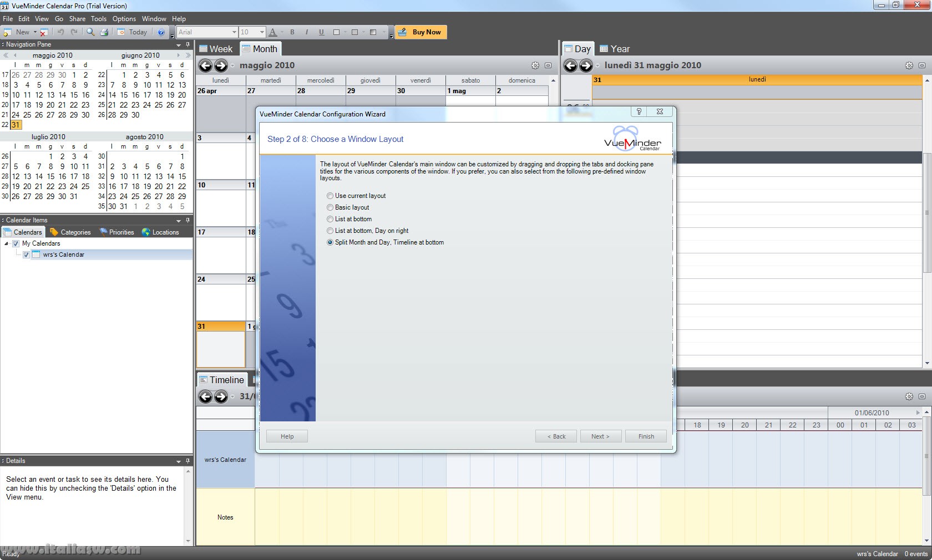Select Use current layout option
This screenshot has height=560, width=932.
tap(357, 196)
